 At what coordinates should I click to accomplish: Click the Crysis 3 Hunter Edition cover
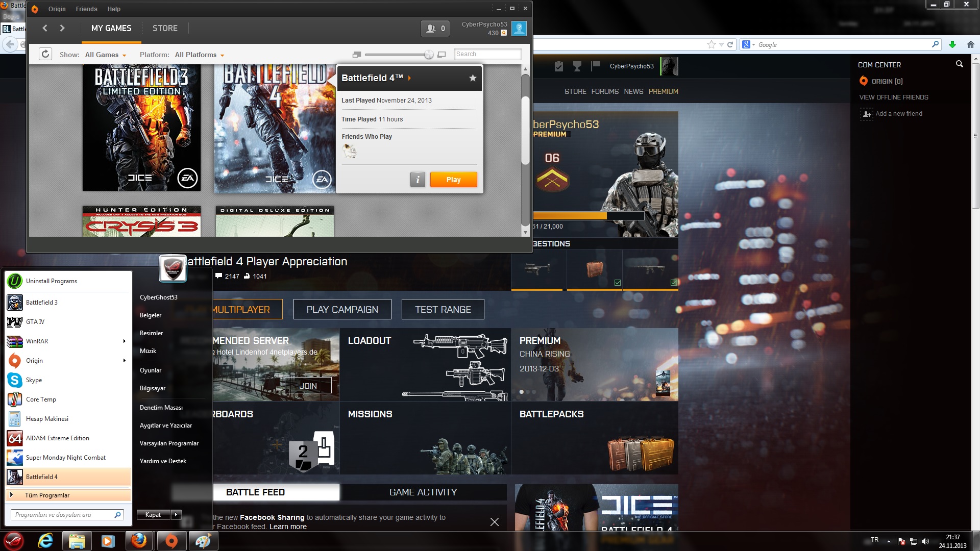141,221
